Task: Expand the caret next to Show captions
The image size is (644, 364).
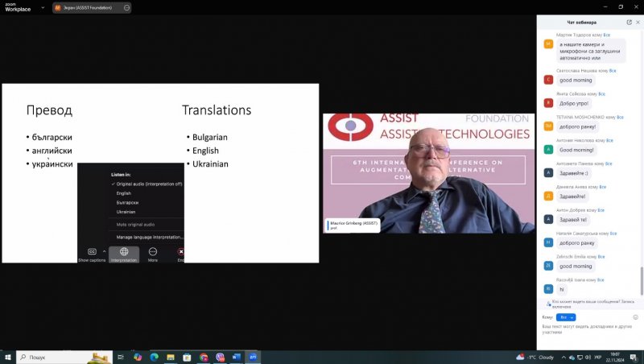Action: click(104, 251)
